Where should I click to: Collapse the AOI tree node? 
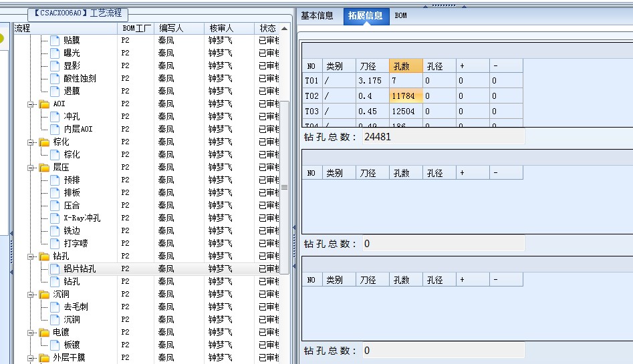31,104
